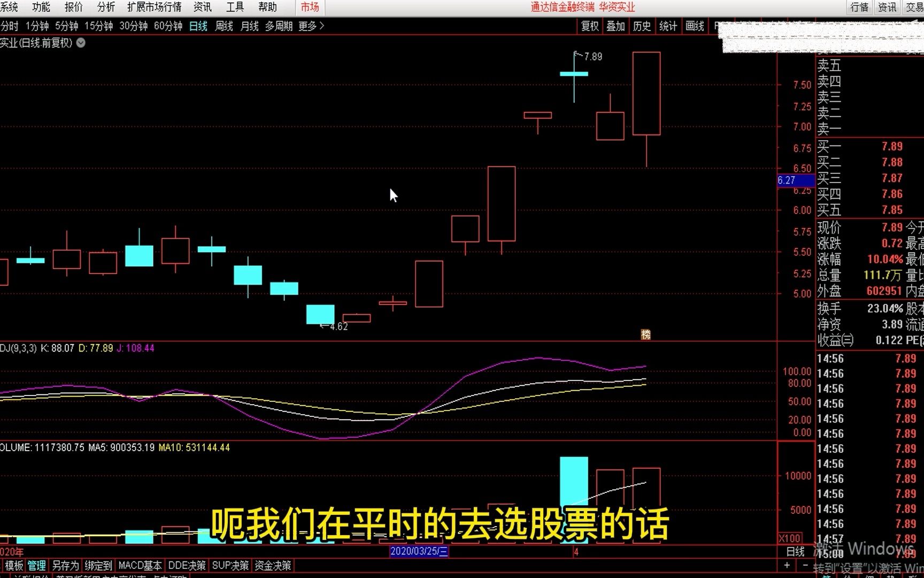This screenshot has height=578, width=924.
Task: Open the 历史 history view
Action: coord(642,26)
